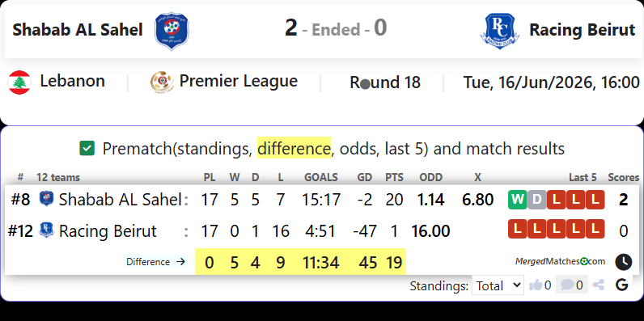Click small Racing Beirut badge in standings row
Image resolution: width=644 pixels, height=321 pixels.
[x=46, y=230]
